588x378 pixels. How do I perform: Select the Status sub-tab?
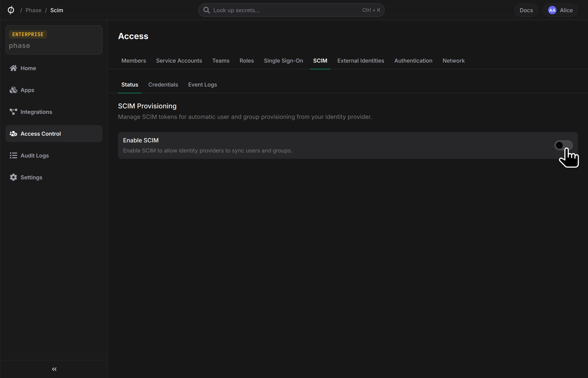click(130, 85)
